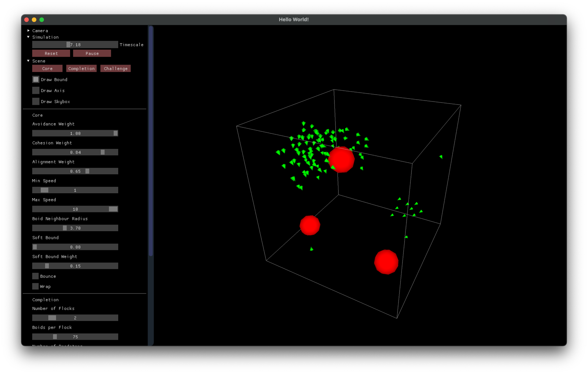Expand the Camera section
588x374 pixels.
[x=28, y=31]
